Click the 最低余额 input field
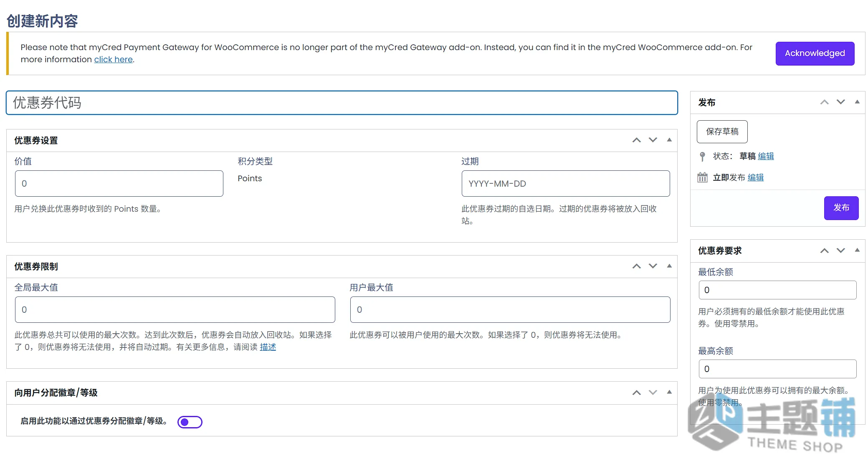Viewport: 868px width, 466px height. click(x=777, y=290)
